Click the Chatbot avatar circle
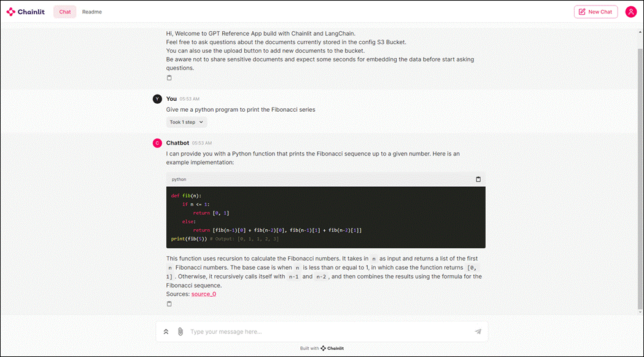This screenshot has width=644, height=357. pos(157,143)
